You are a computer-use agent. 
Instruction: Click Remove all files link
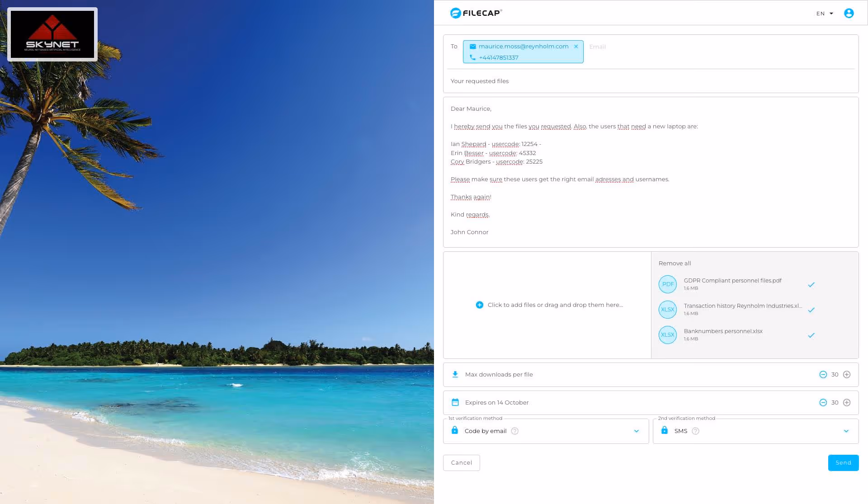[x=675, y=264]
